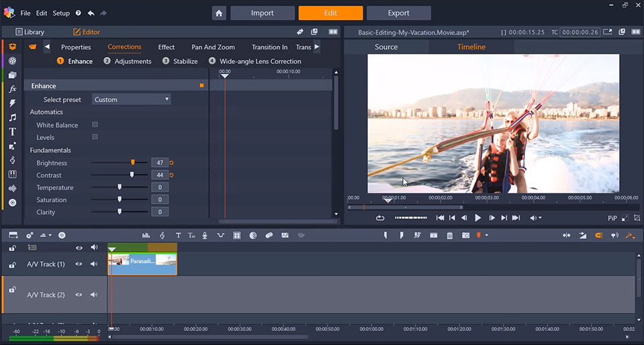Expand the marker dropdown arrow
644x345 pixels.
pyautogui.click(x=487, y=236)
